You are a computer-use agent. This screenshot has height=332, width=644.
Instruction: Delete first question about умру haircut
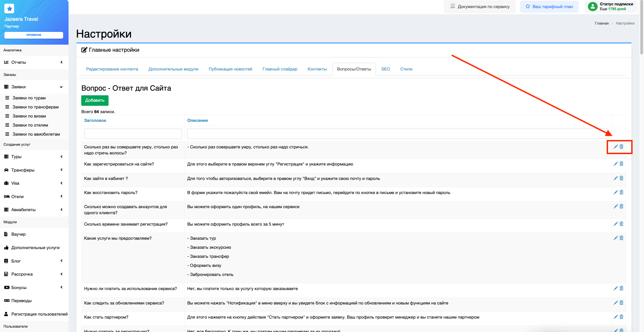pos(621,147)
